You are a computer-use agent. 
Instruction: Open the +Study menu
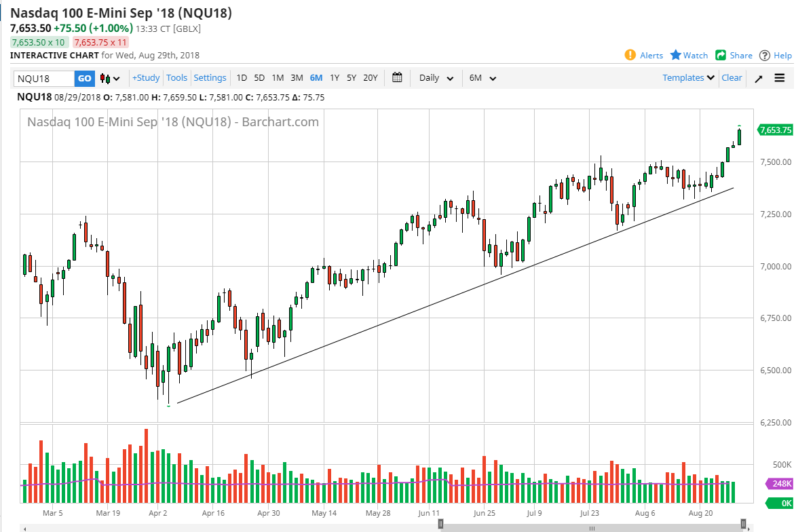(146, 77)
